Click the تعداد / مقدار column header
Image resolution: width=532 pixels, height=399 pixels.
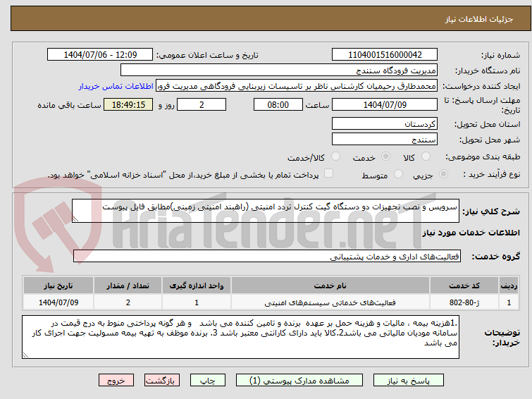coord(128,286)
